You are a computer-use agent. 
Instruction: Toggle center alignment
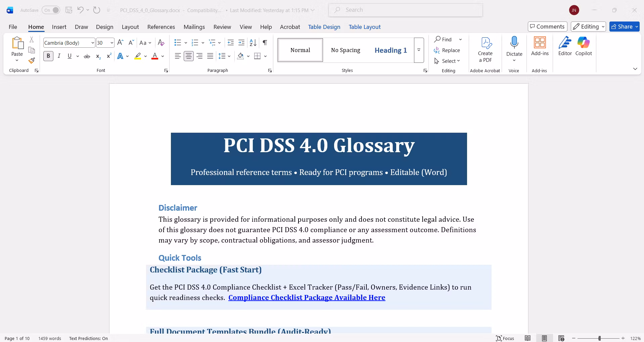[x=189, y=56]
